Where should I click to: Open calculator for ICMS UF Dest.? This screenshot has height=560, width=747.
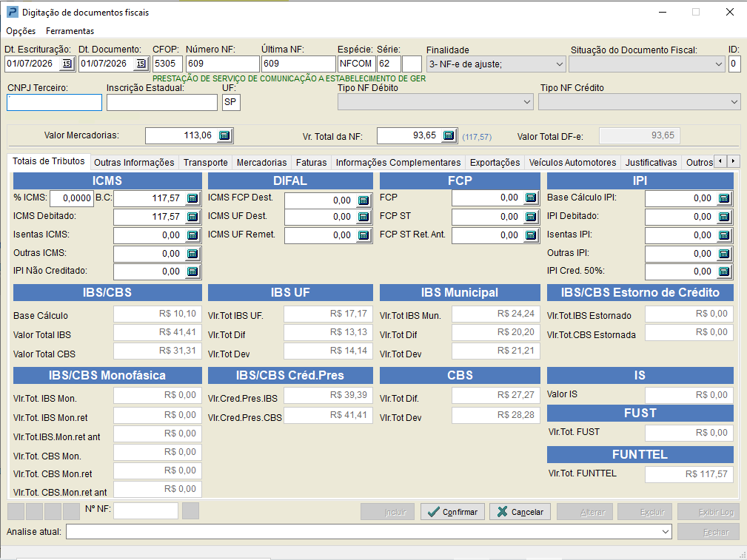point(364,217)
